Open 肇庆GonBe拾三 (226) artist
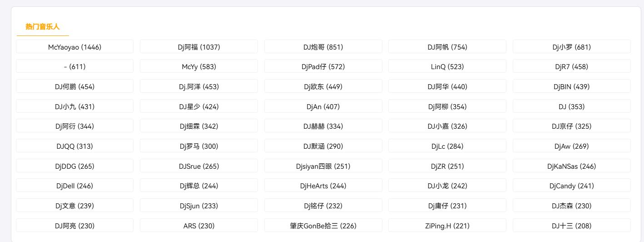 pos(323,226)
